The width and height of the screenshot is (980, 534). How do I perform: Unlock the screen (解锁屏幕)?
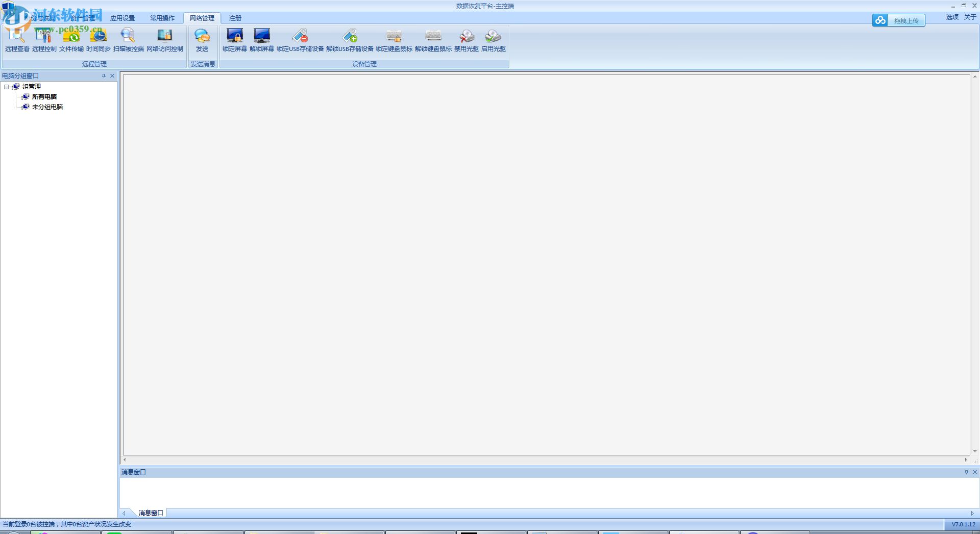click(x=262, y=40)
